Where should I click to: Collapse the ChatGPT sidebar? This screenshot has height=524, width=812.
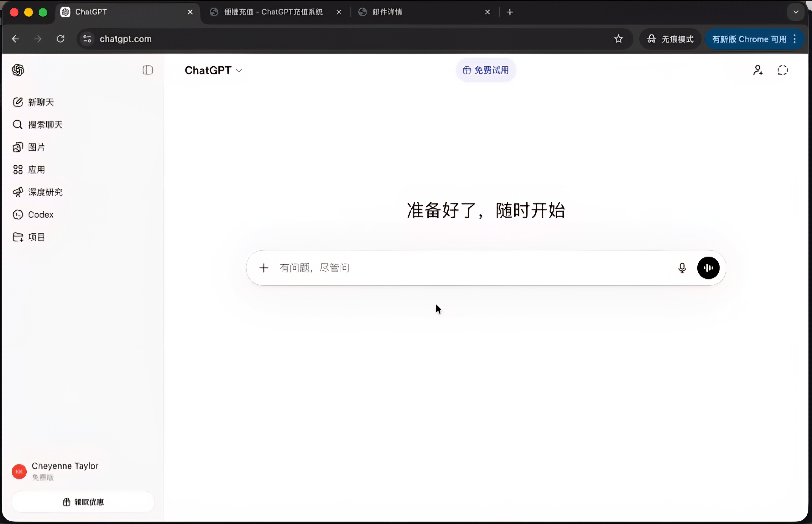pos(148,70)
